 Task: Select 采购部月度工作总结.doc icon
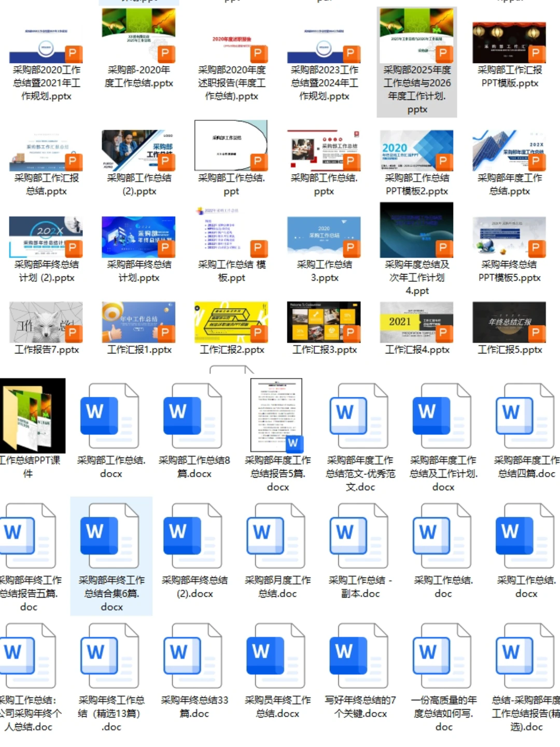pyautogui.click(x=277, y=536)
